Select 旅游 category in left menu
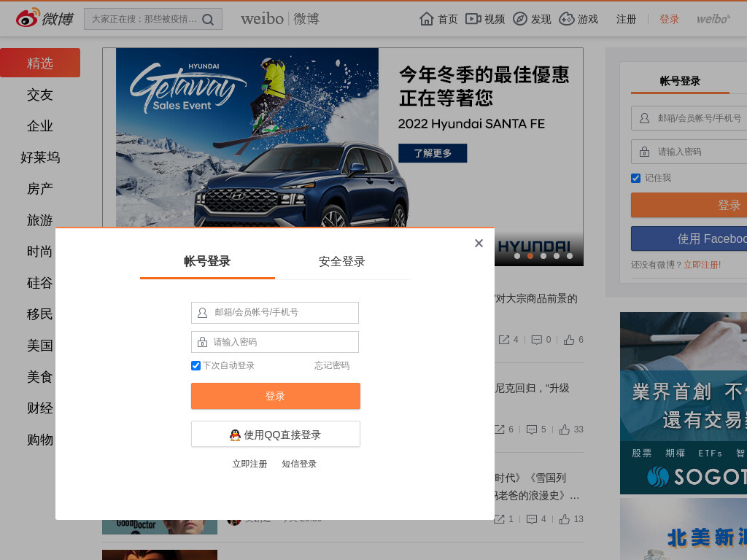The height and width of the screenshot is (560, 747). click(40, 220)
